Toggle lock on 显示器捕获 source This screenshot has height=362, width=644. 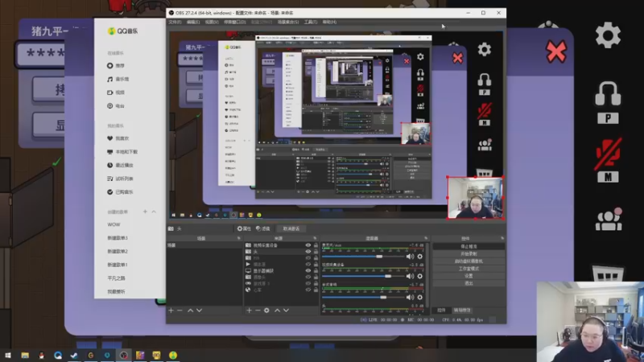click(x=316, y=271)
